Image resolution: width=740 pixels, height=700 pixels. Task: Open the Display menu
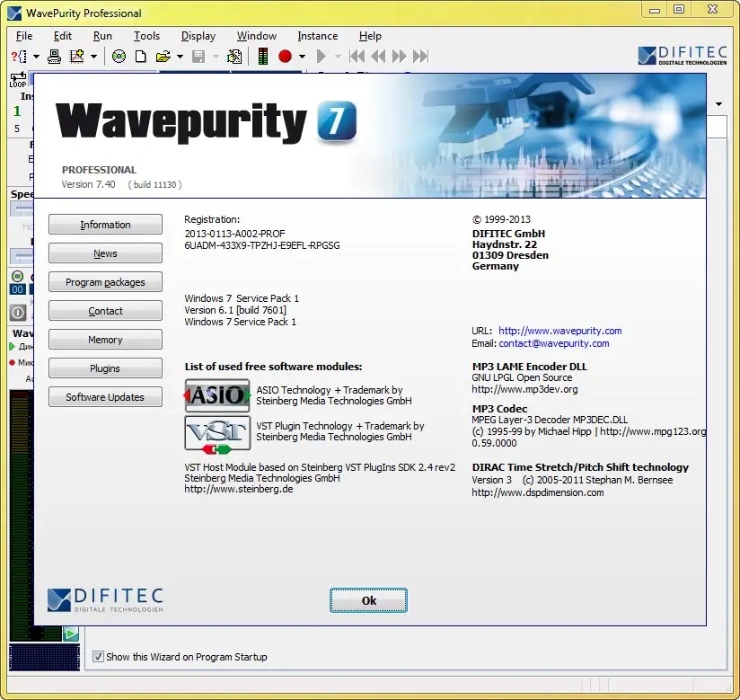[198, 36]
